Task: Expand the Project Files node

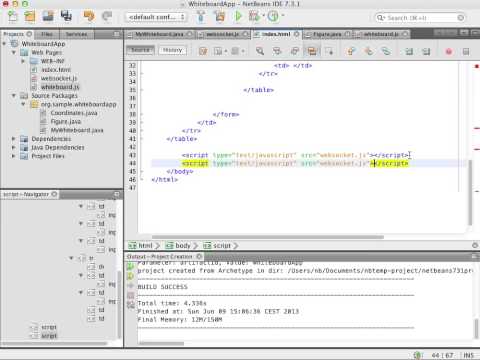Action: 14,156
